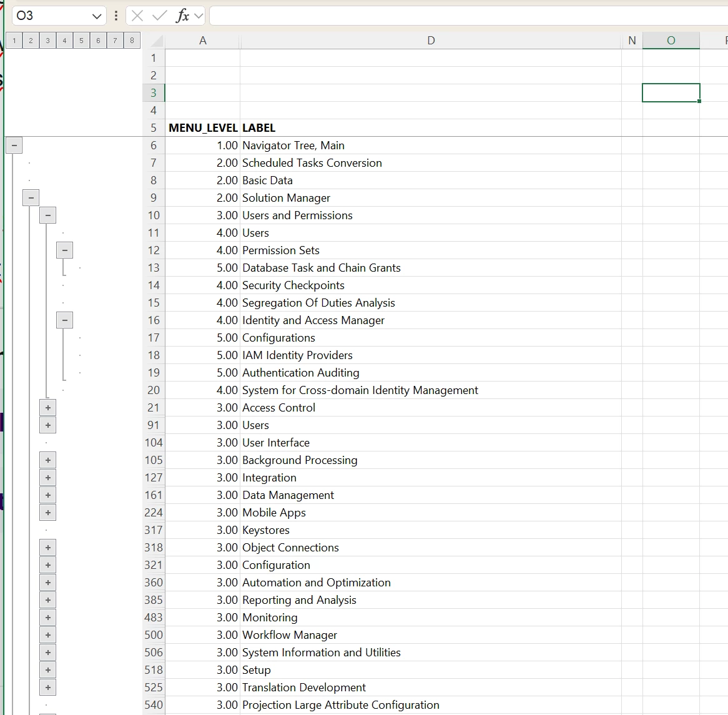Viewport: 728px width, 715px height.
Task: Click outline level 1 button to collapse all groups
Action: 14,40
